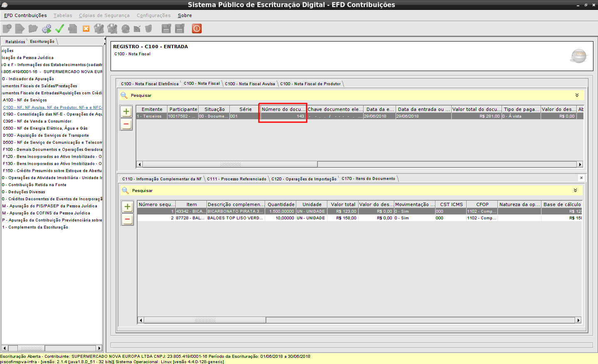Screen dimensions: 598x364
Task: Expand the upper Pesquisar panel chevron
Action: [x=577, y=96]
